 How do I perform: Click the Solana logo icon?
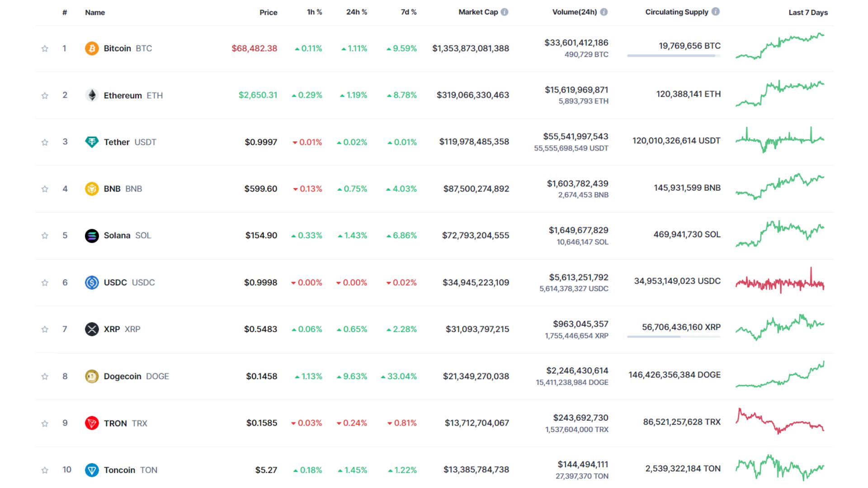pyautogui.click(x=92, y=235)
